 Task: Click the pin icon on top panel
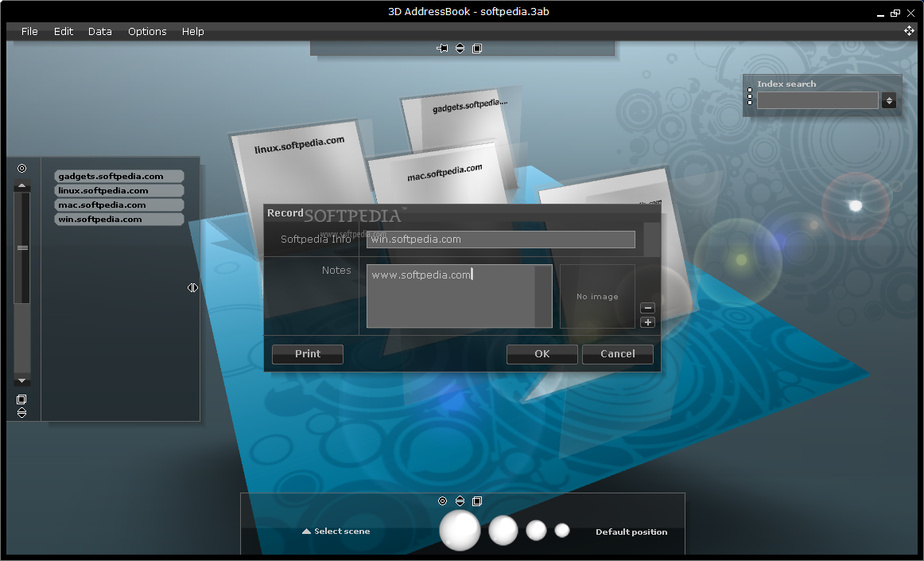pyautogui.click(x=442, y=49)
